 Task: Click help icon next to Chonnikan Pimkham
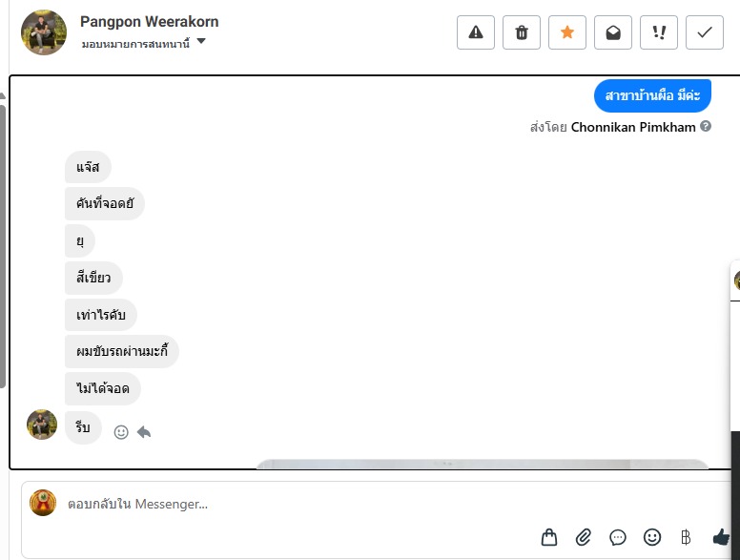pyautogui.click(x=706, y=126)
